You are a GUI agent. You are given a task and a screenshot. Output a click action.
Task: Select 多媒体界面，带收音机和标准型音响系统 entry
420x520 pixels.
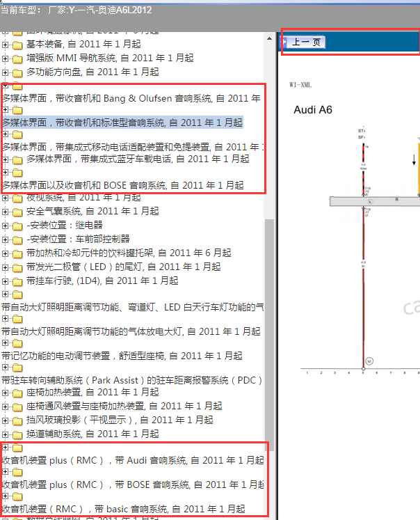tap(122, 123)
